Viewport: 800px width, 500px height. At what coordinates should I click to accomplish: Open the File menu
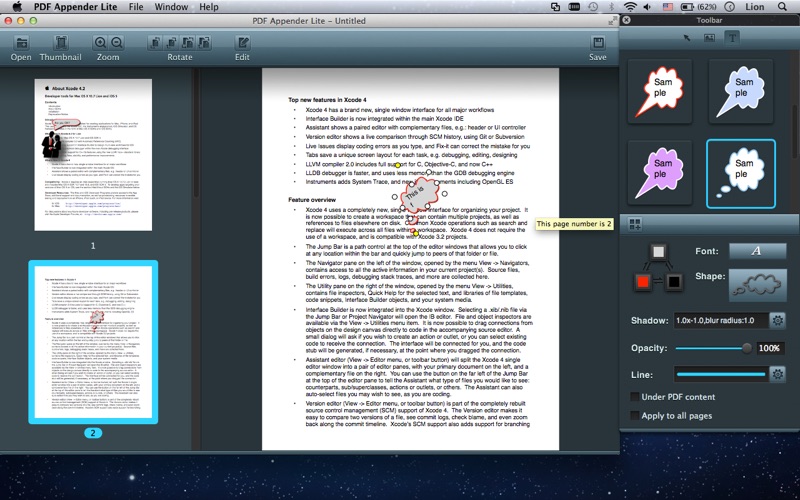[x=136, y=7]
